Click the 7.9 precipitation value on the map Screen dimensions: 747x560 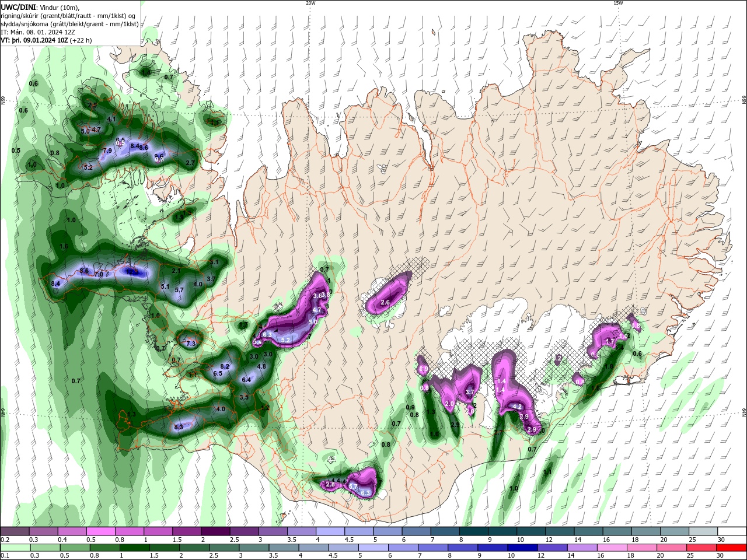tap(107, 151)
